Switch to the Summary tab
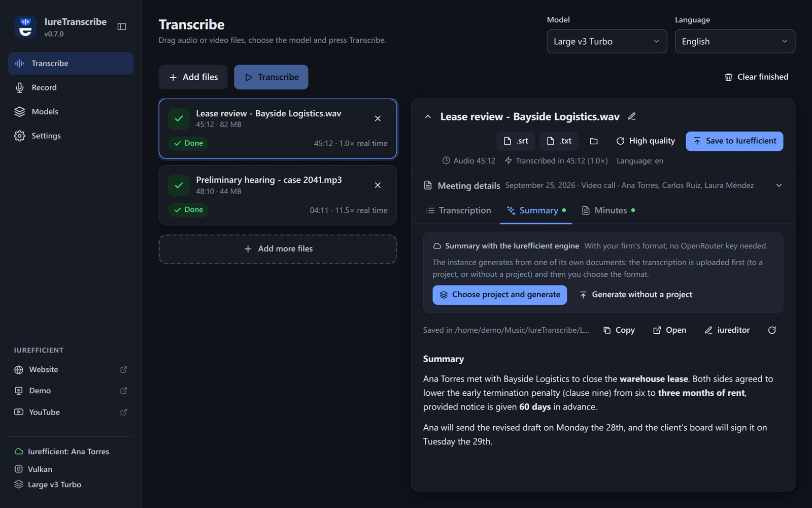The height and width of the screenshot is (508, 812). 536,210
